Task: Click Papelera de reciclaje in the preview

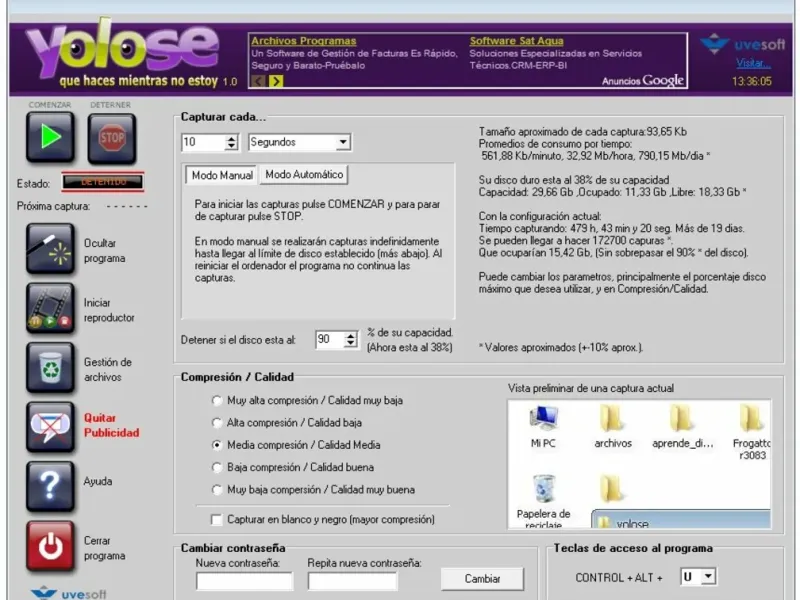Action: click(x=543, y=501)
